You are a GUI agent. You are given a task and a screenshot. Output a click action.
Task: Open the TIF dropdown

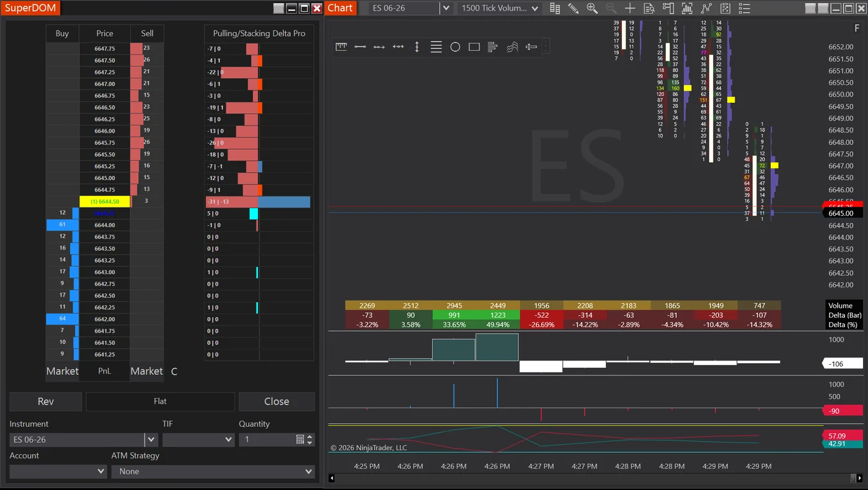point(198,439)
